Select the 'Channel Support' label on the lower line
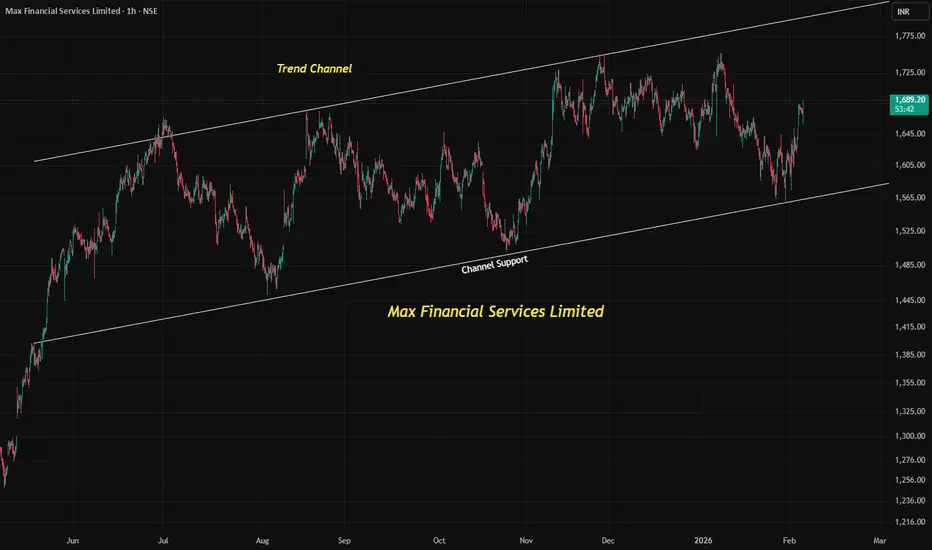 (x=495, y=265)
